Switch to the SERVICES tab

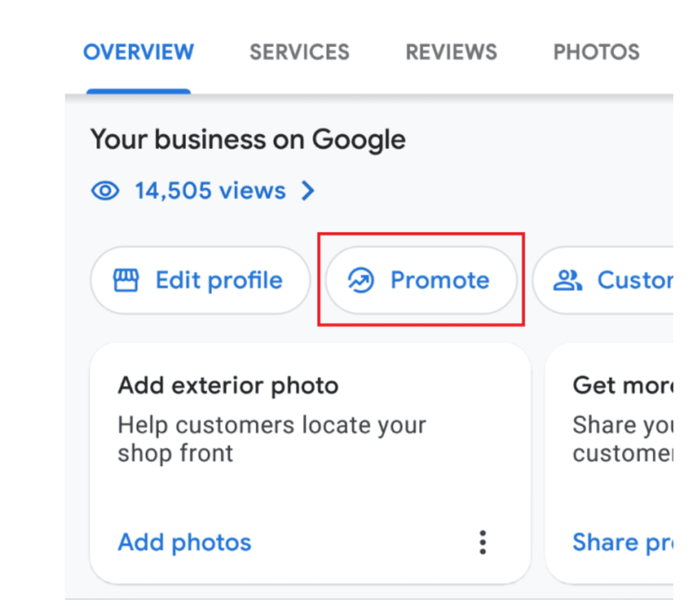[x=299, y=52]
